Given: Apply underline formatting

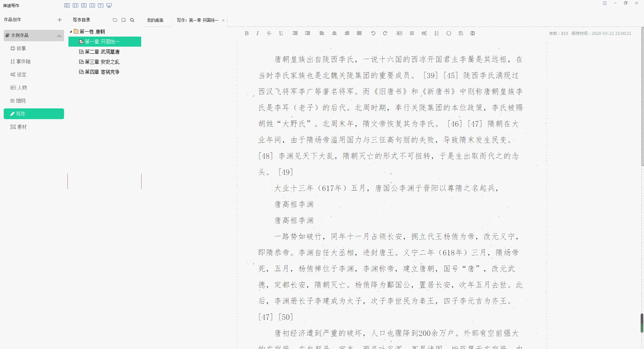Looking at the screenshot, I should (281, 33).
